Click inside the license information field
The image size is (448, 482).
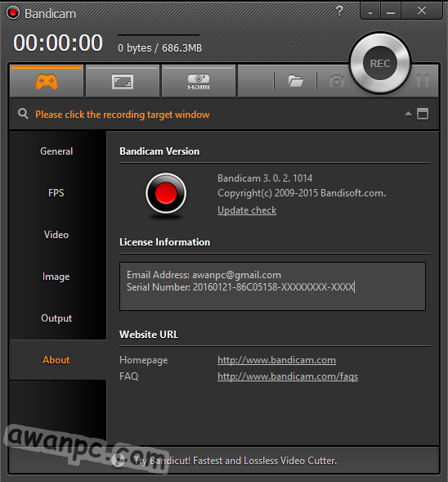tap(272, 286)
